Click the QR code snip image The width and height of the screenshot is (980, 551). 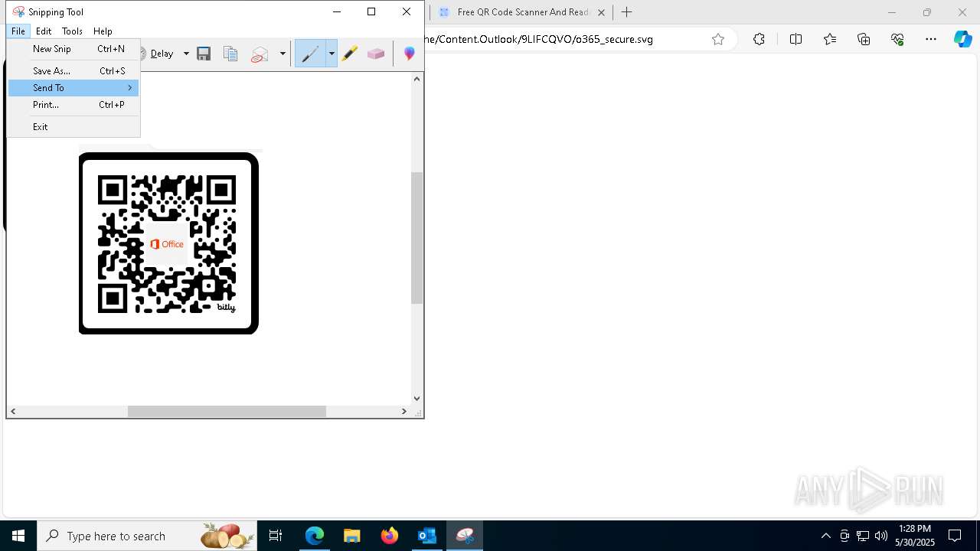point(168,243)
